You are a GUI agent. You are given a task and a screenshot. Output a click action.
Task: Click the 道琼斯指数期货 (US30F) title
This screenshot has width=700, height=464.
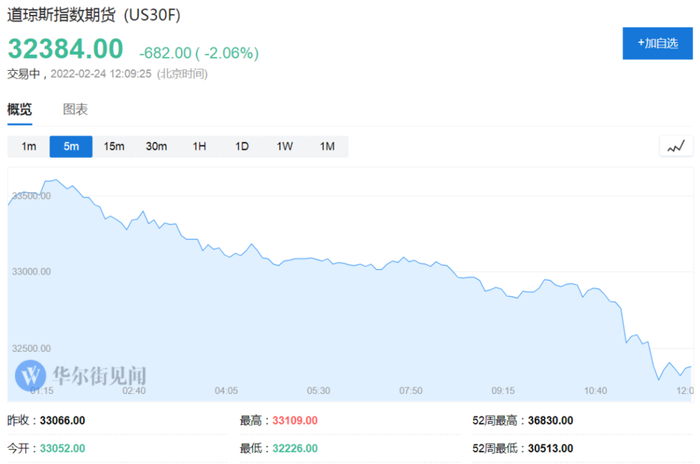click(101, 17)
